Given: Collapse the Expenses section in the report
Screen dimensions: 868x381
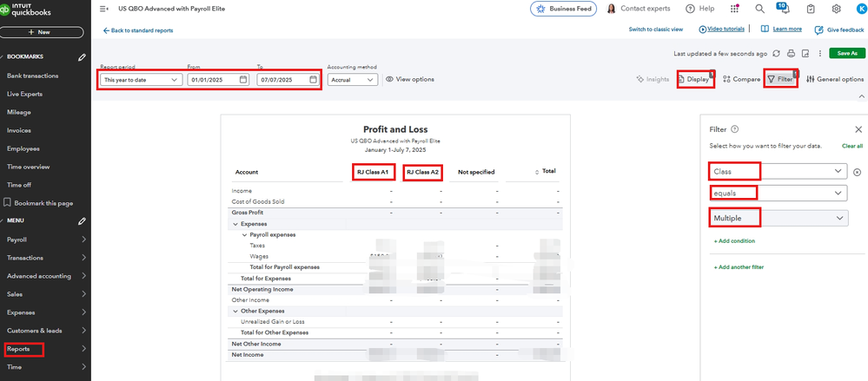Looking at the screenshot, I should [x=235, y=224].
